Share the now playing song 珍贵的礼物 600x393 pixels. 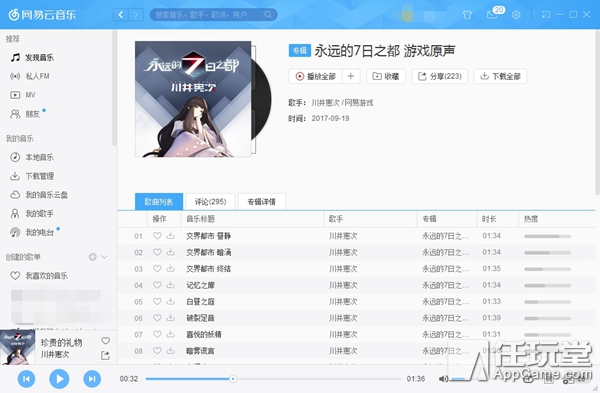[x=105, y=355]
